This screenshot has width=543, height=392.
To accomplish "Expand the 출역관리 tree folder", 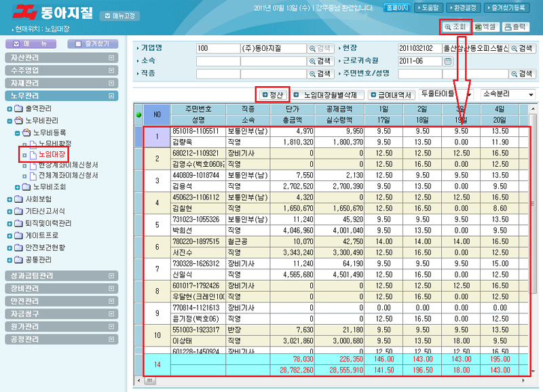I will pos(10,109).
